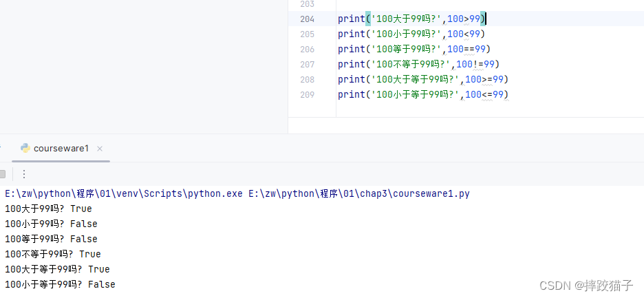Click console output '100小于等于99吗? False'
Image resolution: width=644 pixels, height=298 pixels.
click(x=60, y=284)
